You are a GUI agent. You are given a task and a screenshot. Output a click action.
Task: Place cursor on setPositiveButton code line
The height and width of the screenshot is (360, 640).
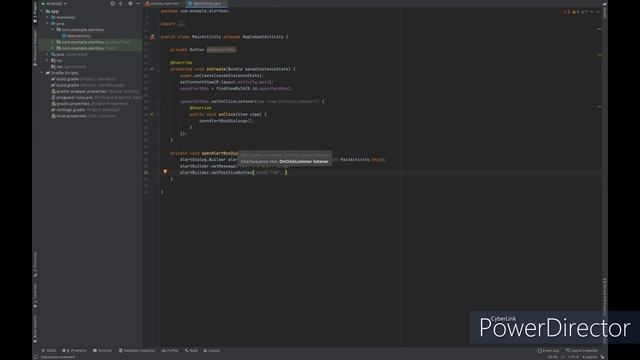(233, 173)
